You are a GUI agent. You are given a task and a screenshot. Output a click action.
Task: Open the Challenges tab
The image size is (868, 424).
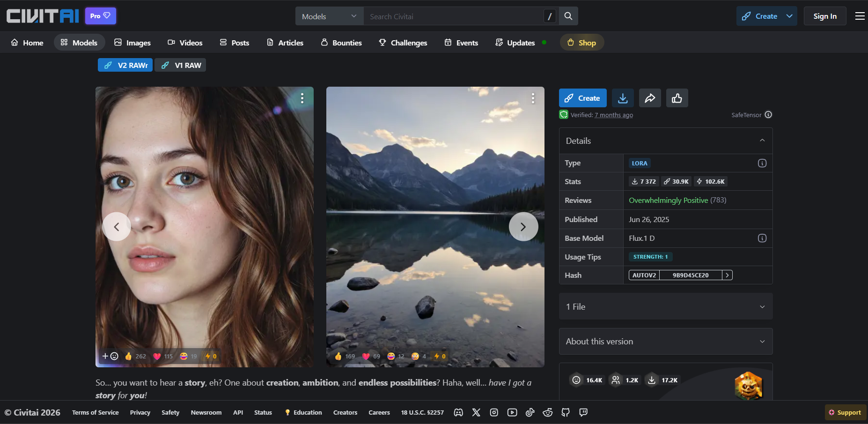tap(403, 43)
